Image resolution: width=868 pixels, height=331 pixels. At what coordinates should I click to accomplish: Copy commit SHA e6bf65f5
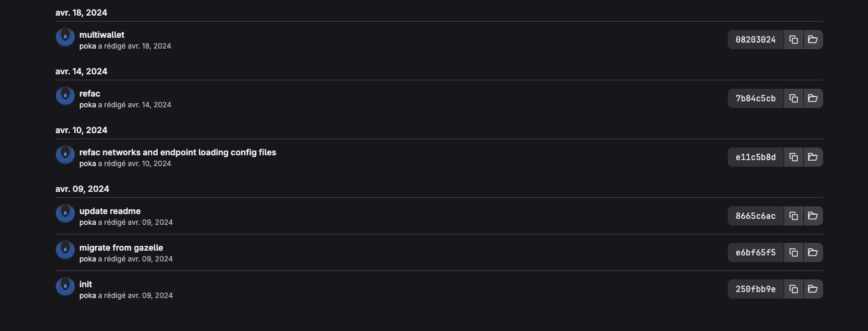[793, 252]
